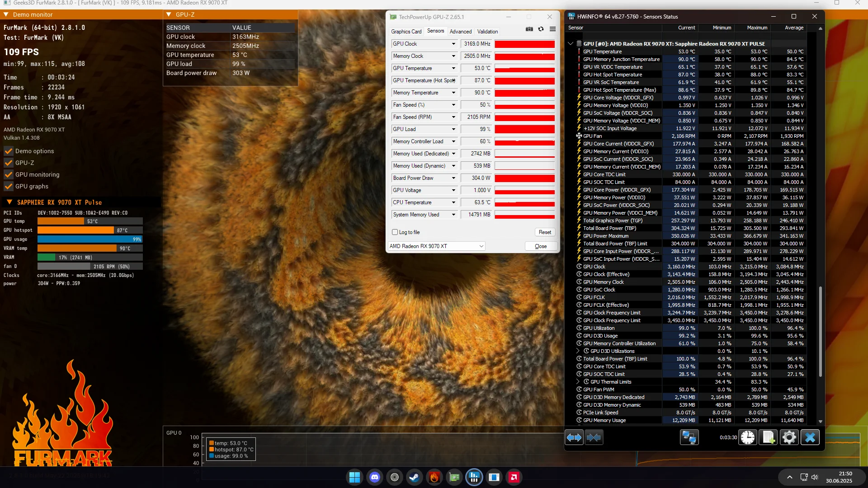Open AMD Software from taskbar
The width and height of the screenshot is (868, 488).
514,477
